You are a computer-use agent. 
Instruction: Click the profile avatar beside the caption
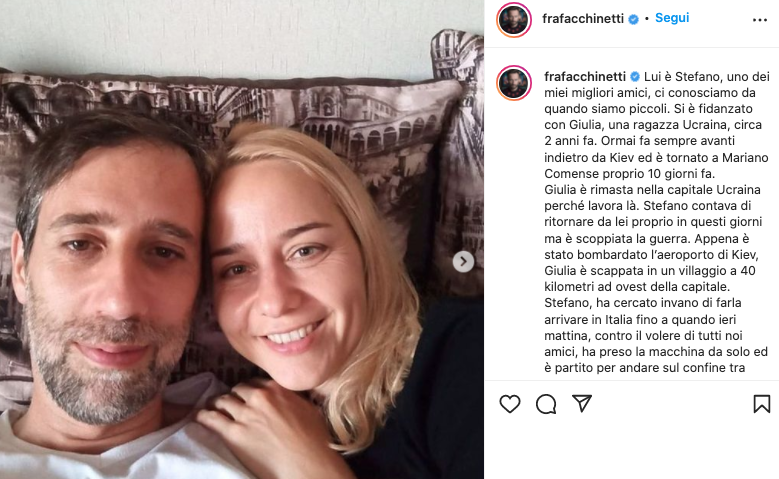pyautogui.click(x=514, y=83)
